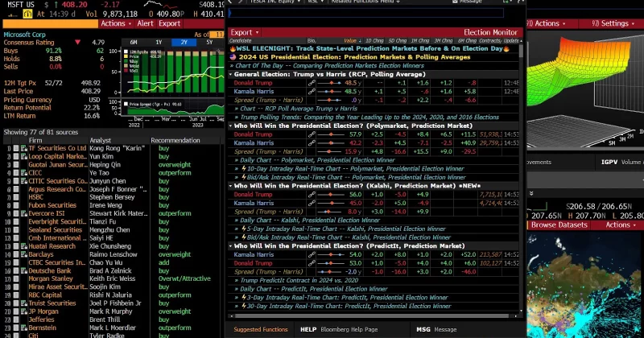Viewport: 644px width, 338px height.
Task: Collapse the Kalshi prediction market section
Action: 231,186
